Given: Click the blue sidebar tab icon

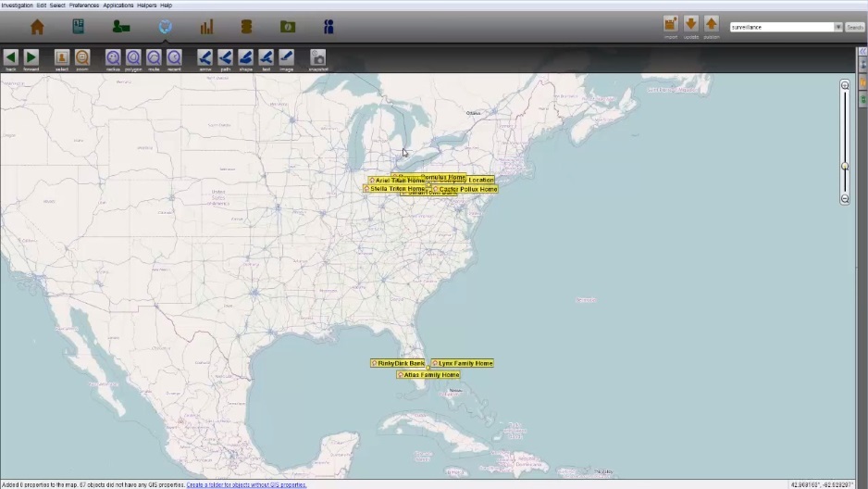Looking at the screenshot, I should [863, 64].
